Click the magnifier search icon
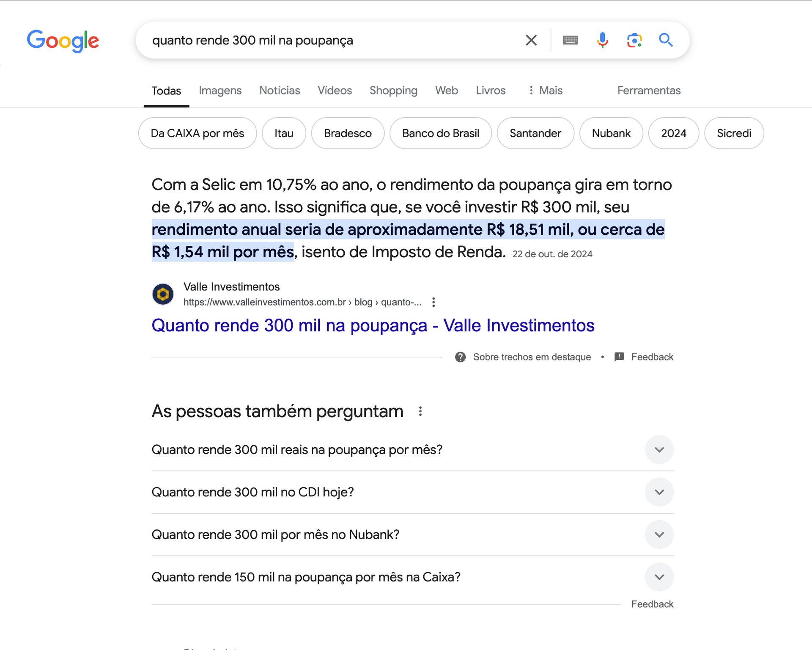The width and height of the screenshot is (812, 650). point(666,40)
